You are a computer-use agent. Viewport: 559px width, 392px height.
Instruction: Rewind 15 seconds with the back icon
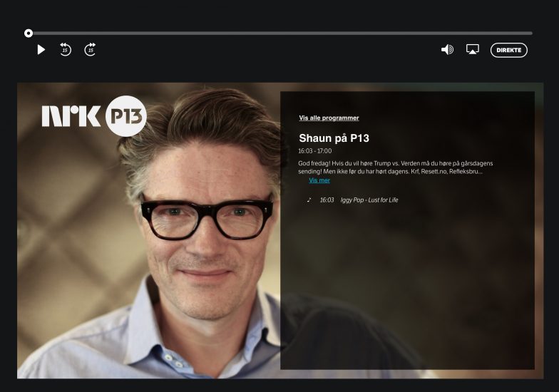click(x=65, y=50)
